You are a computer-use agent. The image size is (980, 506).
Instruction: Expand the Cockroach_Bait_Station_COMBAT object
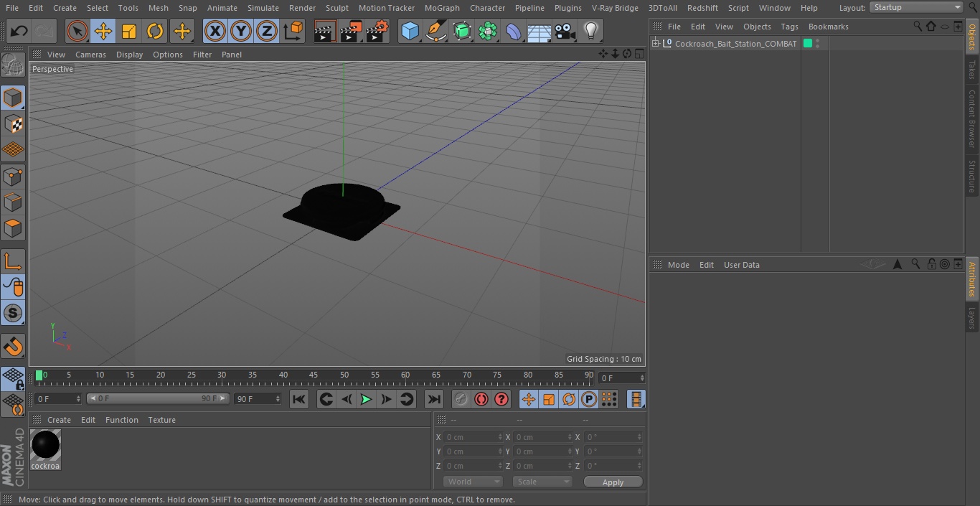click(x=656, y=44)
